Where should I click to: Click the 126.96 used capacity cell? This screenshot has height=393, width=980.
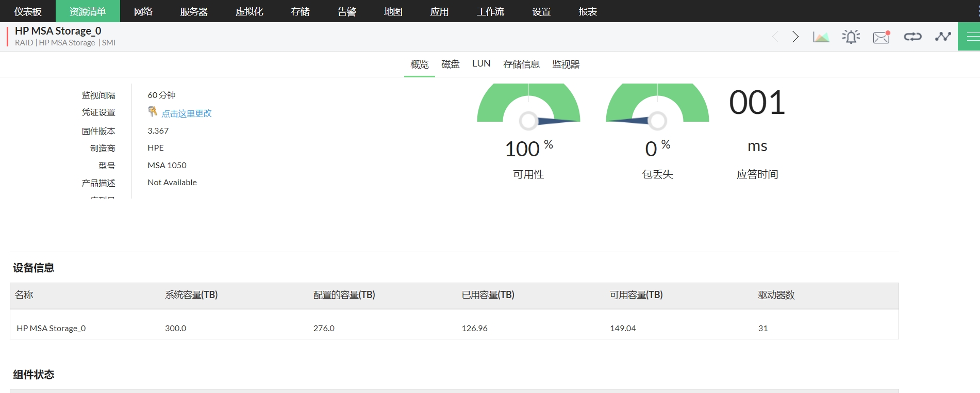tap(475, 328)
